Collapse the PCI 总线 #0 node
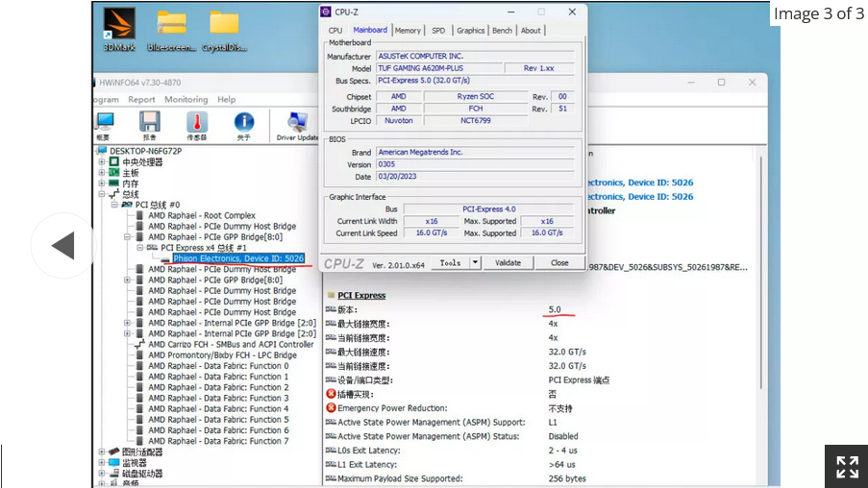868x488 pixels. [x=114, y=205]
